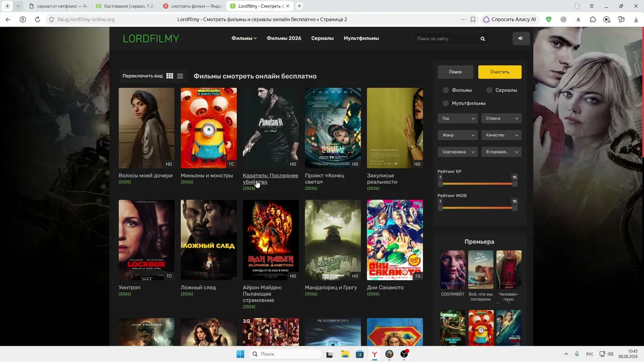This screenshot has height=362, width=644.
Task: Open the green shield protection icon
Action: [x=548, y=20]
